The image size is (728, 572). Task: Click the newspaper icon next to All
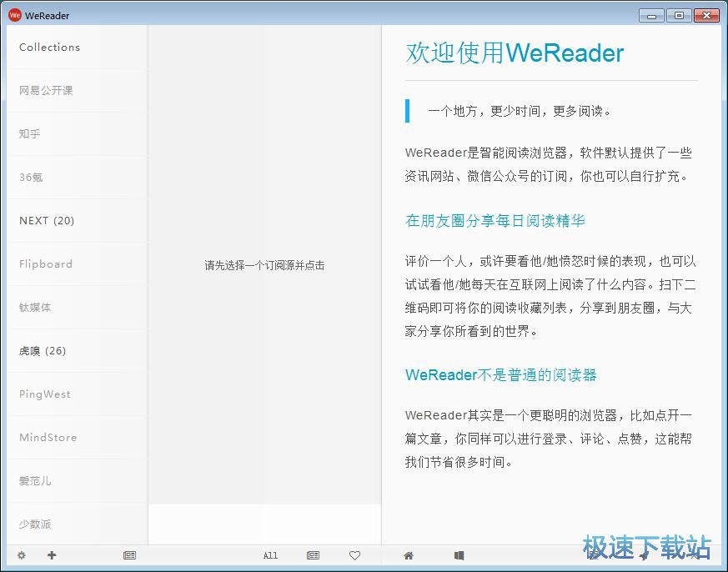tap(313, 555)
